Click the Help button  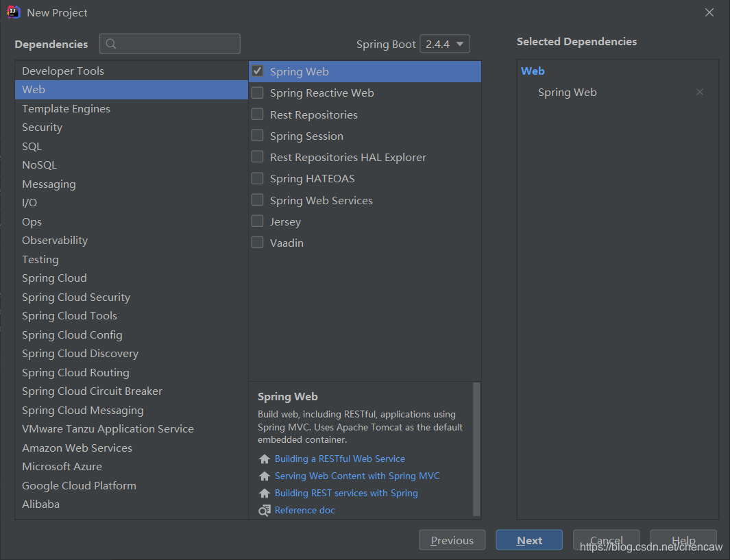click(683, 540)
